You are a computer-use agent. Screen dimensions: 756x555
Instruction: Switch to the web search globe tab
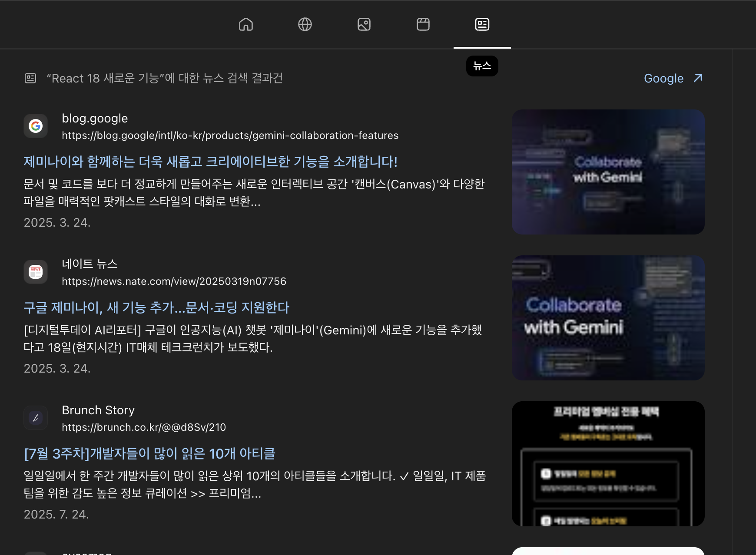[305, 24]
